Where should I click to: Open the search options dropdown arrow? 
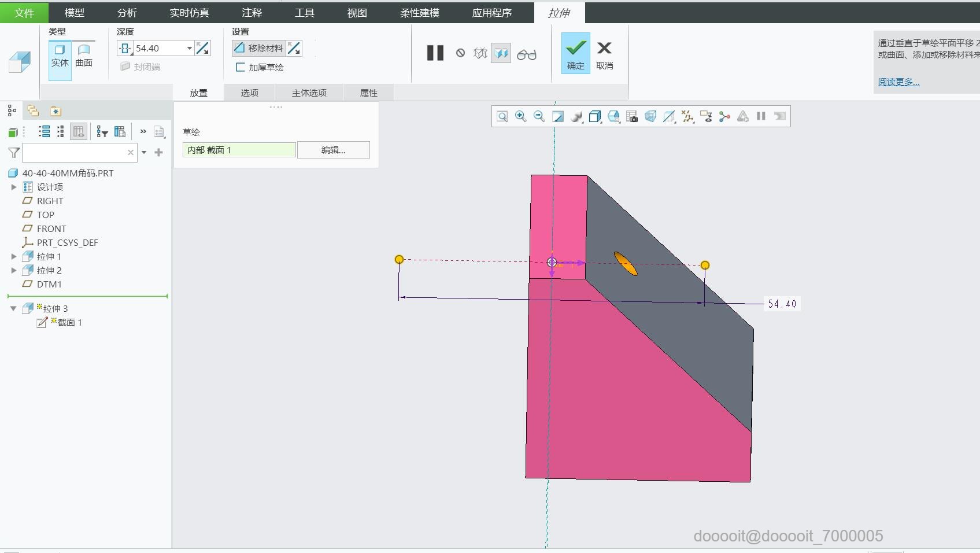(x=144, y=153)
